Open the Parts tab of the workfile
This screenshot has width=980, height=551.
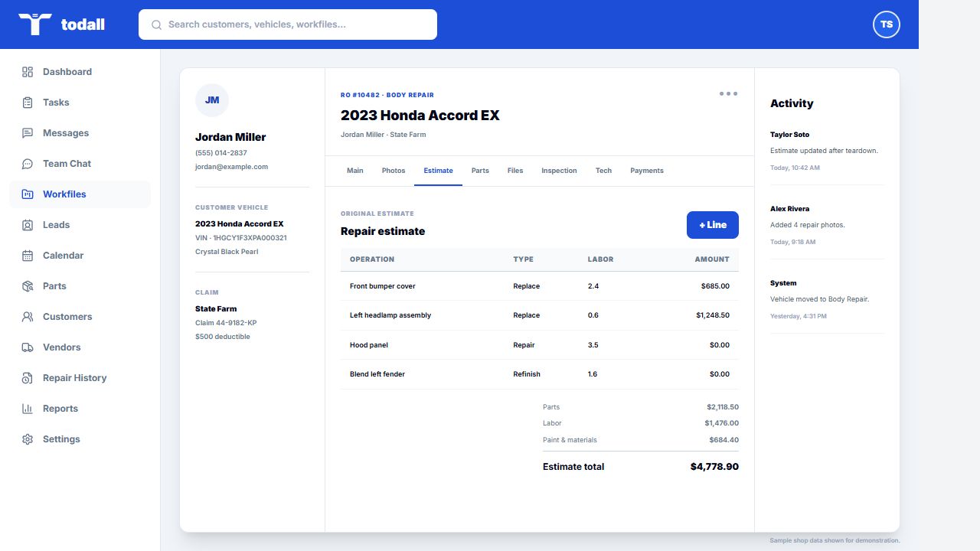click(480, 171)
